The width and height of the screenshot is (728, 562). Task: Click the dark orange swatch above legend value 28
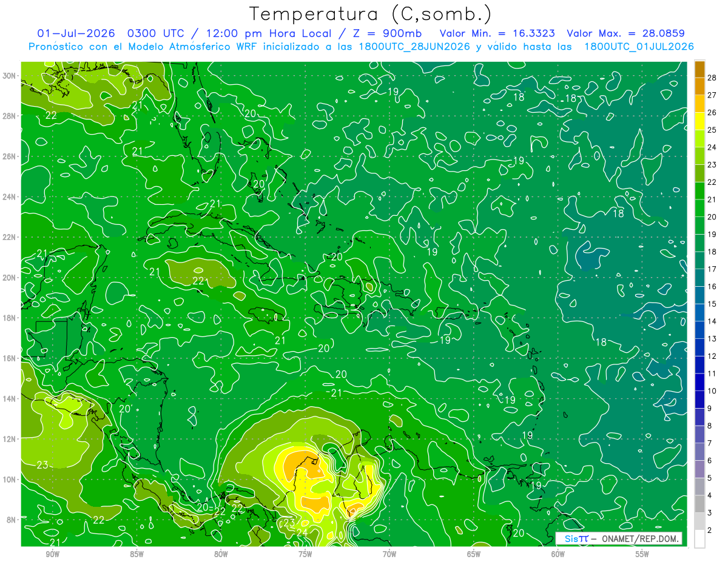(x=699, y=69)
